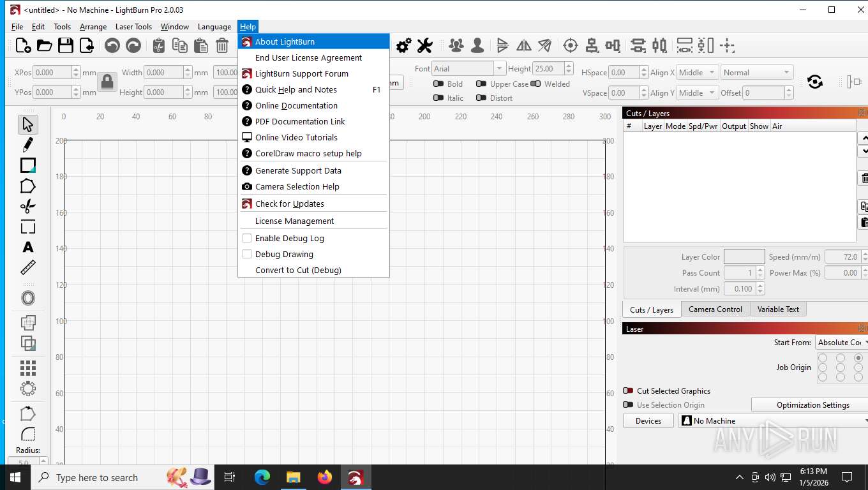Select the Rectangle tool

pyautogui.click(x=27, y=165)
